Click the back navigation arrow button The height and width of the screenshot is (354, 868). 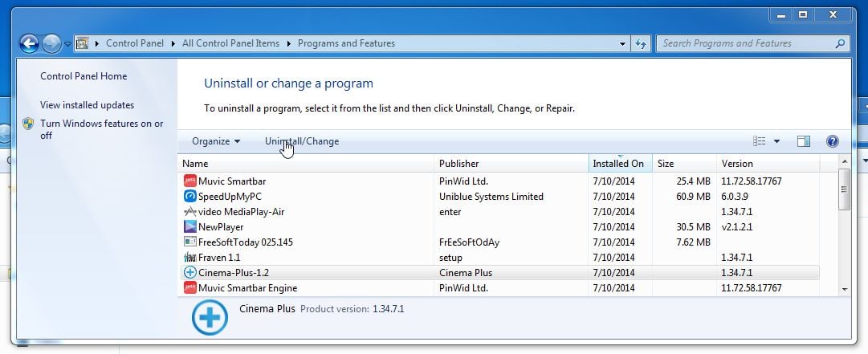29,44
